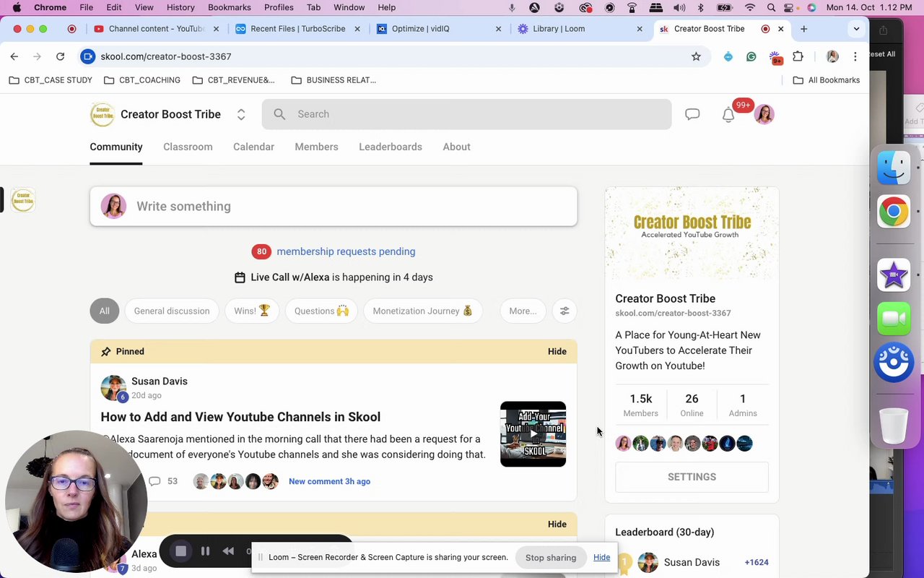924x578 pixels.
Task: Open Chrome three-dot menu
Action: pyautogui.click(x=855, y=56)
